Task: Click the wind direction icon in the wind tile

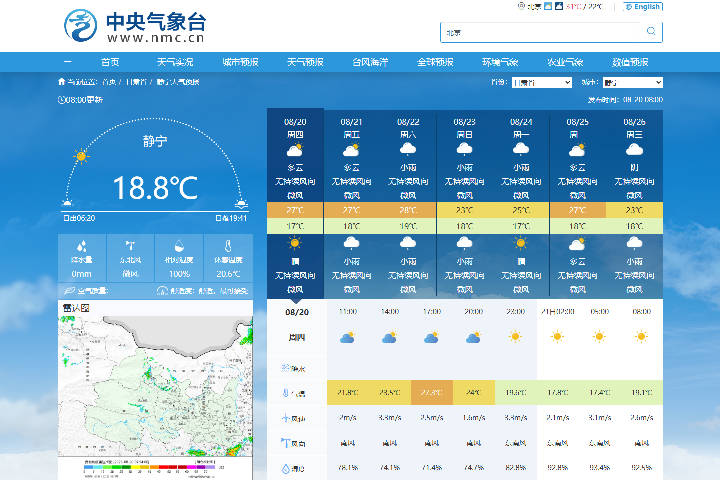Action: 130,246
